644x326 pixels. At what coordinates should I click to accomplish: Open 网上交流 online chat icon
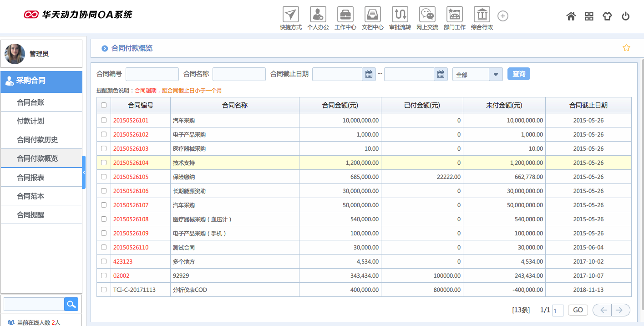(x=427, y=15)
